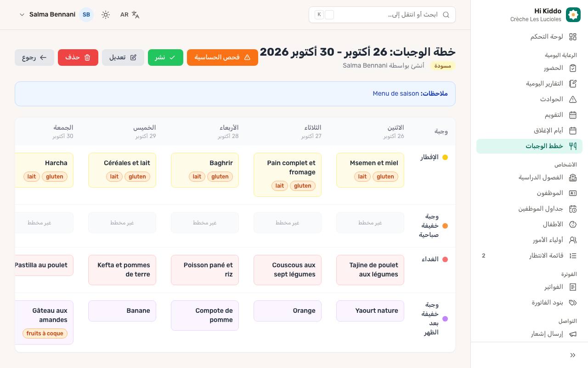
Task: Click the staff ID card icon
Action: pos(573,193)
